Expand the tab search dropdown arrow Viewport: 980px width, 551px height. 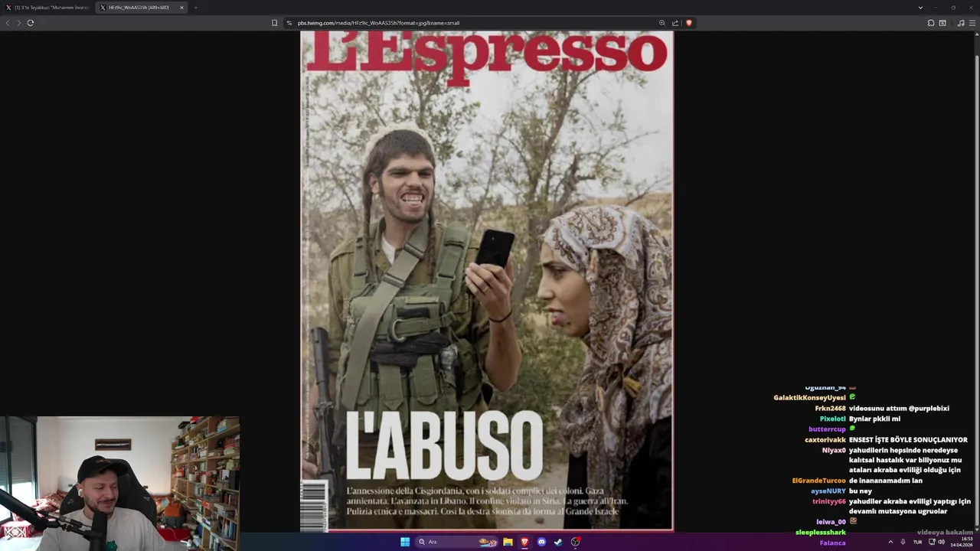coord(920,8)
